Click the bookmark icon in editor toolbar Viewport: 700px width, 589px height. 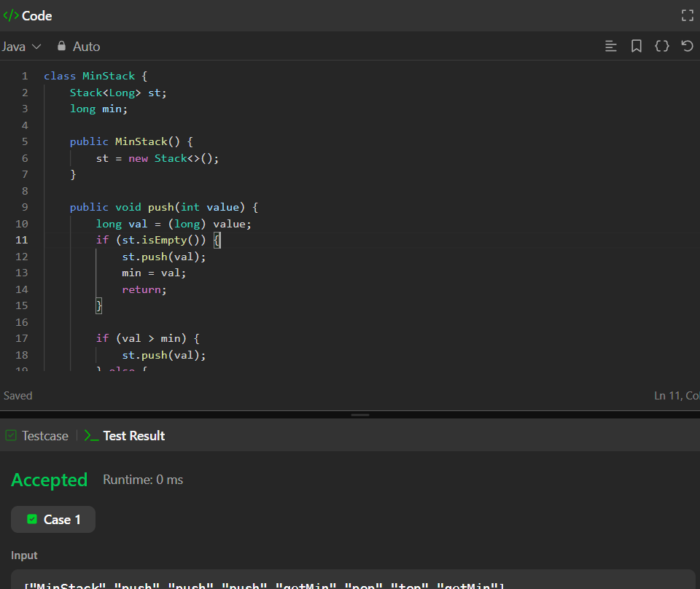636,46
